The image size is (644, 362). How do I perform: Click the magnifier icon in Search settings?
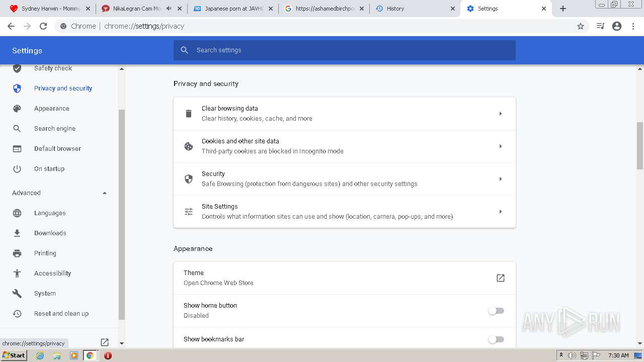(185, 50)
